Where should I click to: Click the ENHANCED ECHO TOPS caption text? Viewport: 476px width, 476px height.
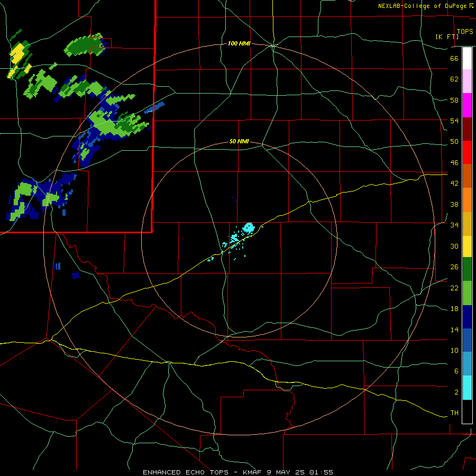click(186, 472)
